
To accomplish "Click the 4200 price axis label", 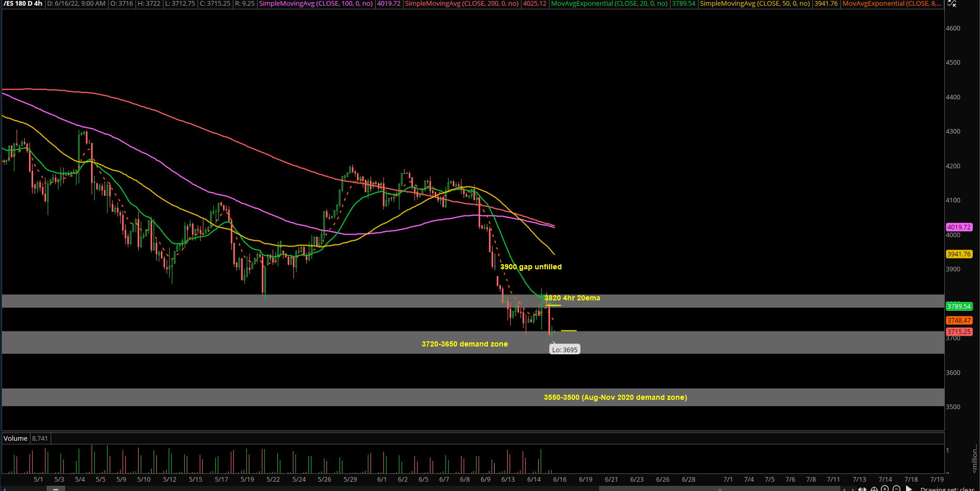I will 953,166.
